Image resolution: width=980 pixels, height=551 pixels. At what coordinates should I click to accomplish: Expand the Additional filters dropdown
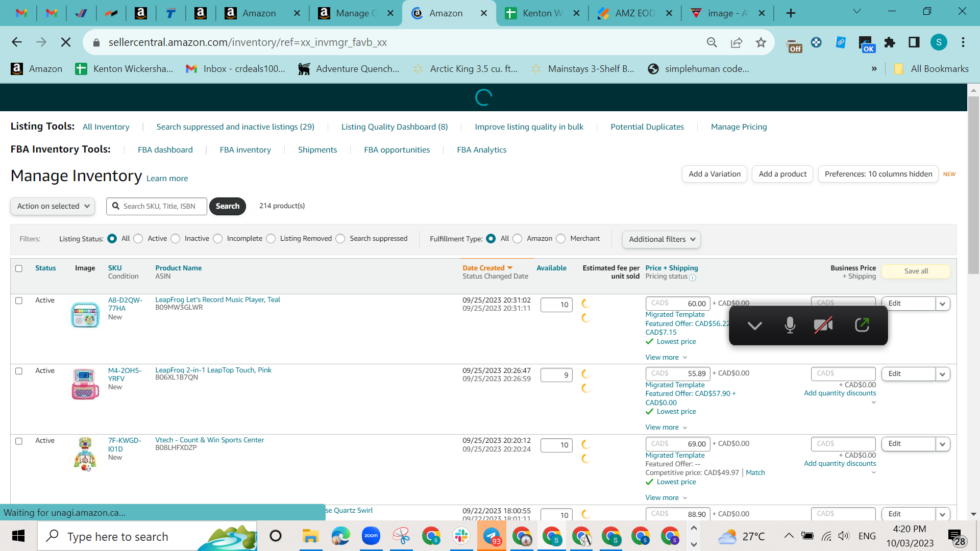click(661, 239)
